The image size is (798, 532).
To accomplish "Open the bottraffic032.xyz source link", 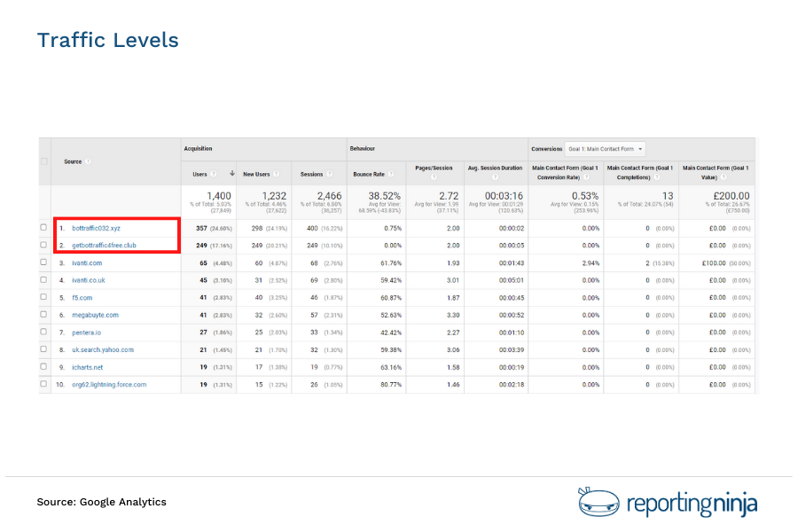I will [96, 228].
